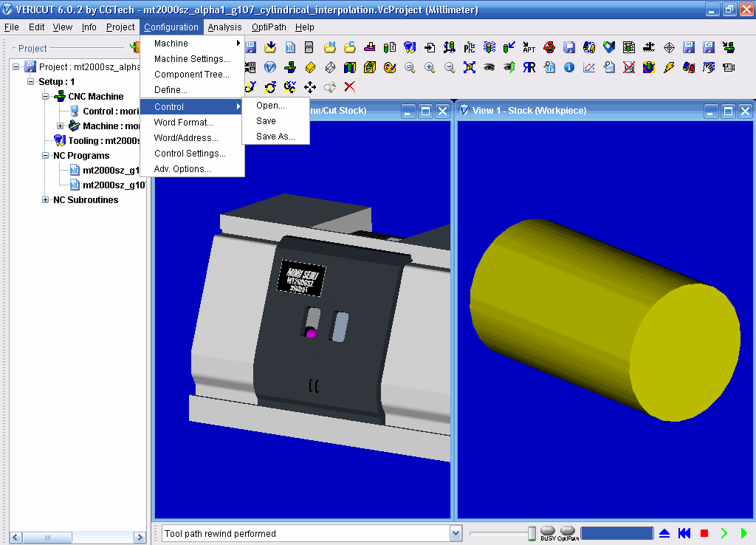Click the save machine file icon

689,47
